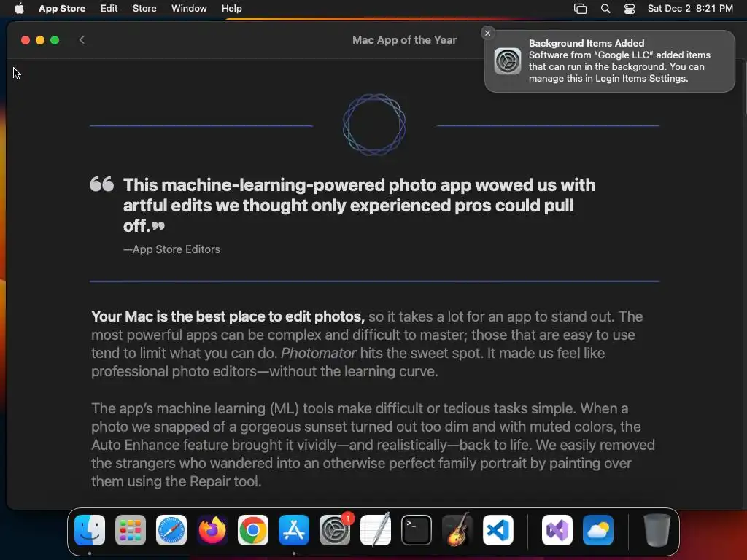This screenshot has width=747, height=560.
Task: Click the italic word "Photomator" in article
Action: click(x=318, y=354)
